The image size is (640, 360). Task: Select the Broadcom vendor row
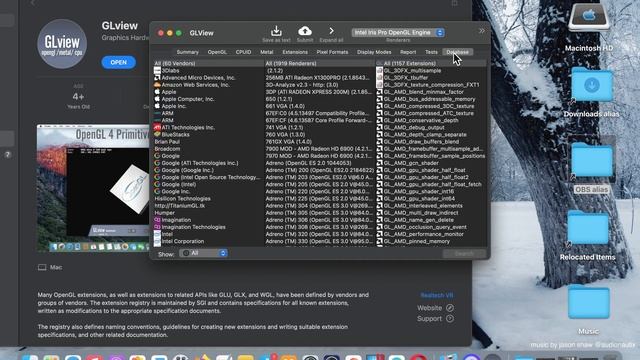pos(208,149)
